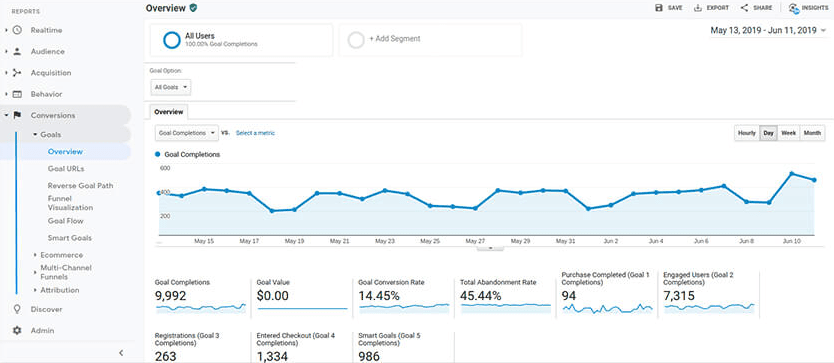The width and height of the screenshot is (834, 363).
Task: Click the Export download icon
Action: click(x=698, y=8)
